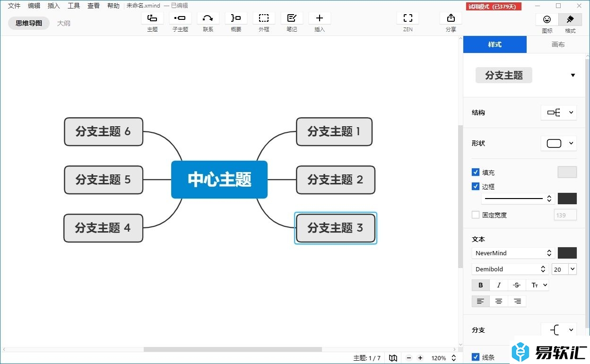Align text to the left
This screenshot has width=590, height=364.
(481, 301)
